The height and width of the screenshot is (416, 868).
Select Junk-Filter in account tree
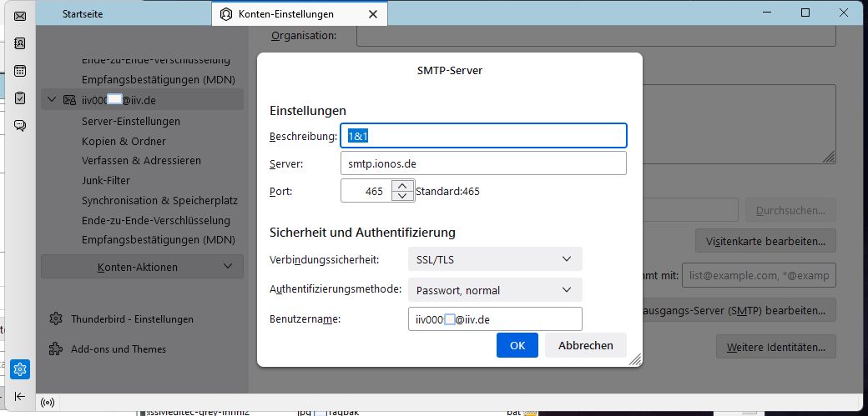pos(106,180)
